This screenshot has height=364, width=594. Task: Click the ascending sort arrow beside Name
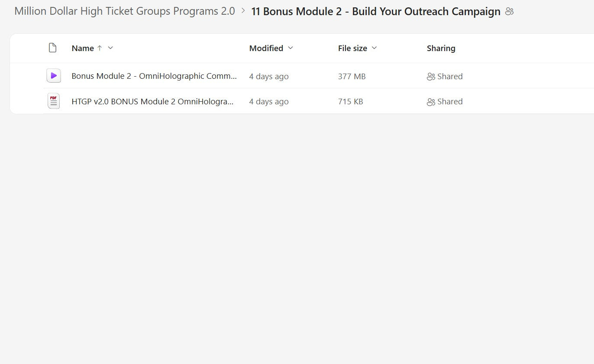pyautogui.click(x=100, y=48)
